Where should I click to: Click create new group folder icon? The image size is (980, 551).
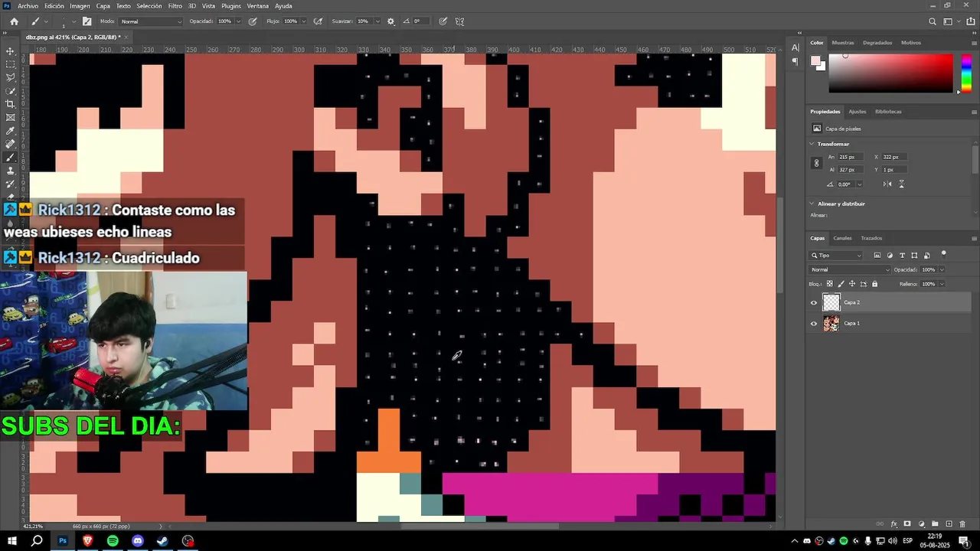(935, 524)
